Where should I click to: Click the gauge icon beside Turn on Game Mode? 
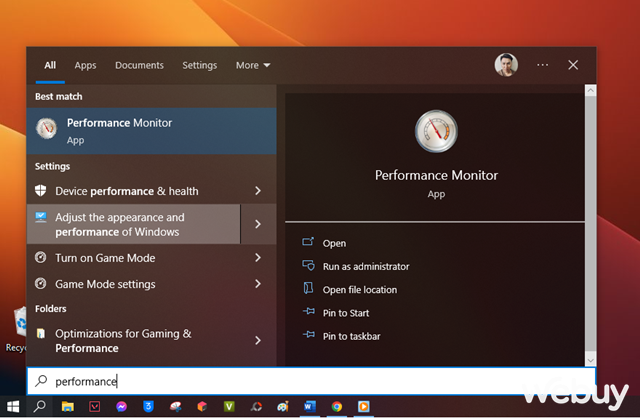pos(40,257)
